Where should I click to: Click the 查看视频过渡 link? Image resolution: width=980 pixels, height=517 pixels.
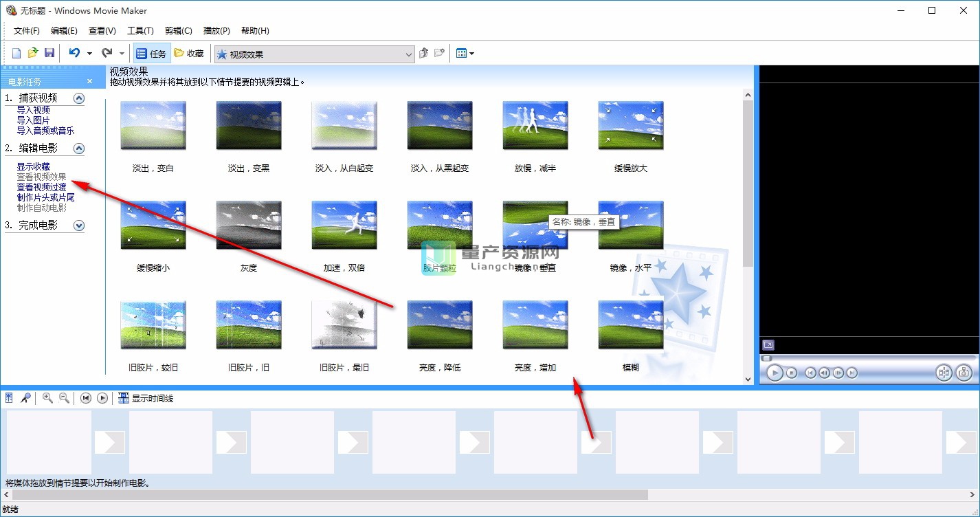click(x=41, y=187)
